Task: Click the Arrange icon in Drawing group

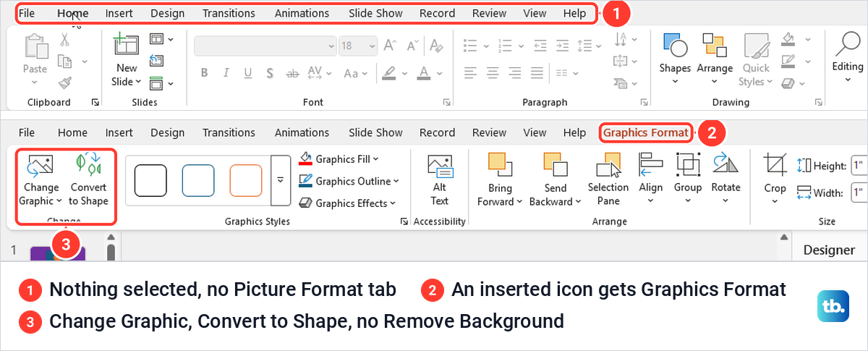Action: point(714,46)
